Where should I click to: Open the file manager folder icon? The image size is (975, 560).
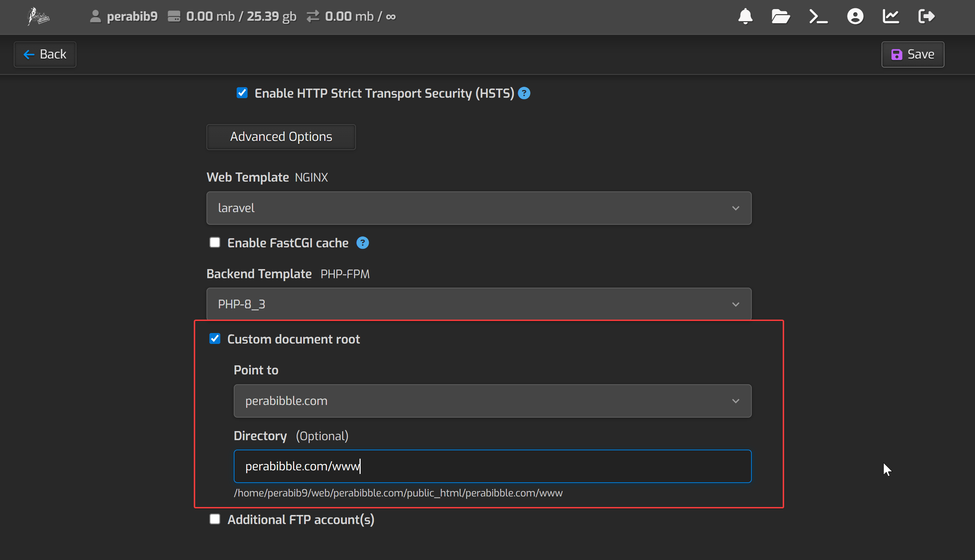coord(781,17)
